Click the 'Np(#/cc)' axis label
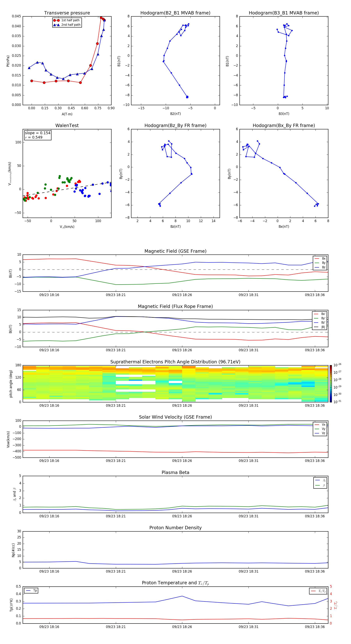The width and height of the screenshot is (351, 644). point(13,550)
